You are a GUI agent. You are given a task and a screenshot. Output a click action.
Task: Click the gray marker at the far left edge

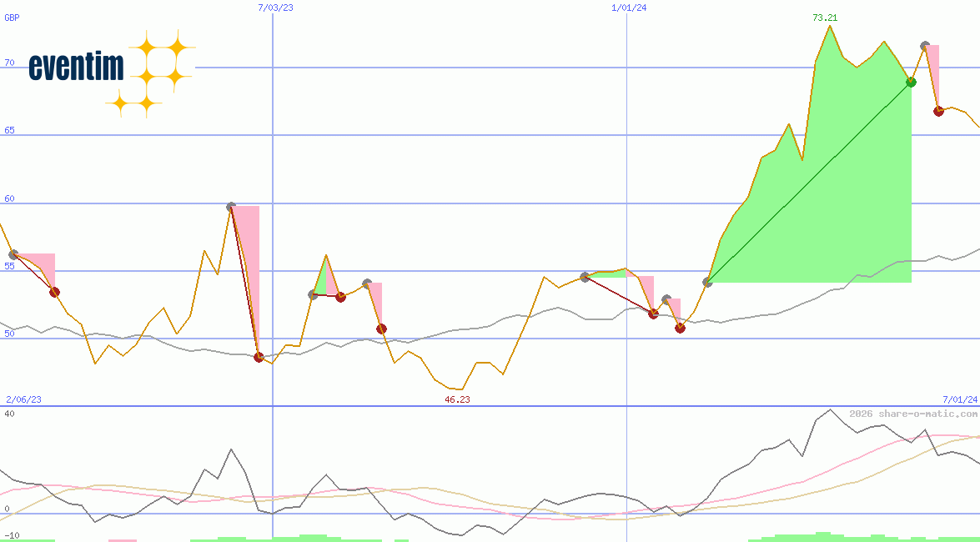(x=13, y=254)
